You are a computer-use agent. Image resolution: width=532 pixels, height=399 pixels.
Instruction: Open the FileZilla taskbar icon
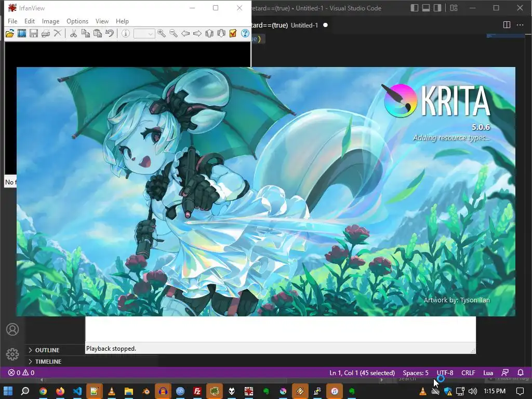point(197,391)
